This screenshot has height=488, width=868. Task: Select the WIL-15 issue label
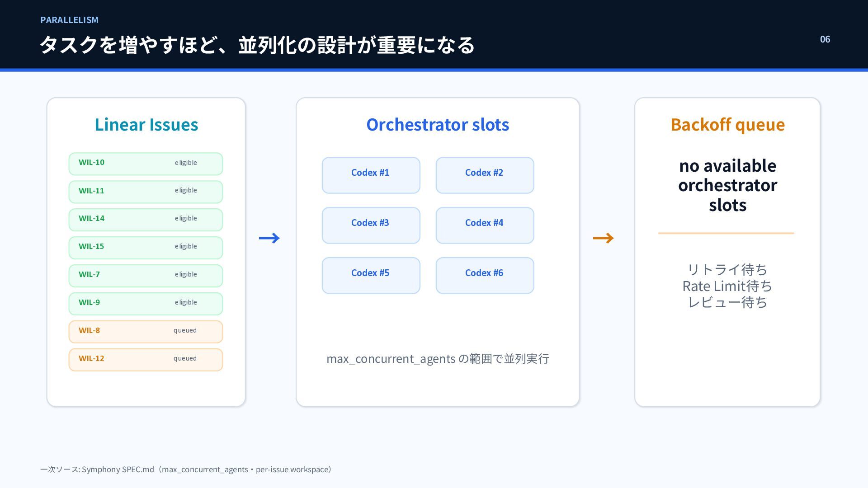click(x=91, y=247)
